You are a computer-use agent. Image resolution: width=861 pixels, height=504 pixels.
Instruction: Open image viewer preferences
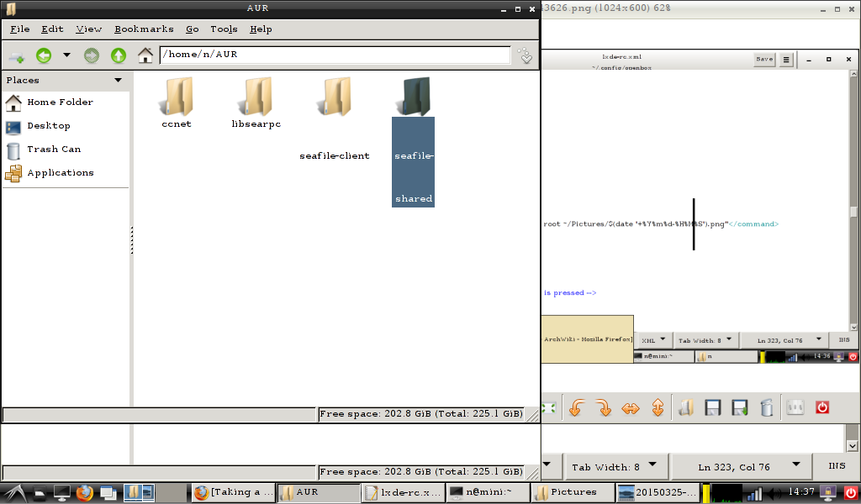795,408
